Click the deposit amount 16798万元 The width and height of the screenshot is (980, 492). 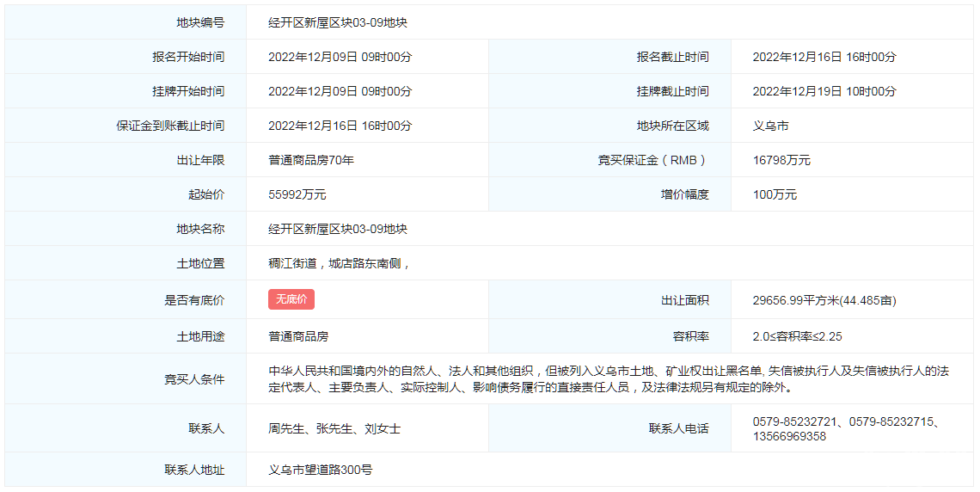pyautogui.click(x=781, y=160)
